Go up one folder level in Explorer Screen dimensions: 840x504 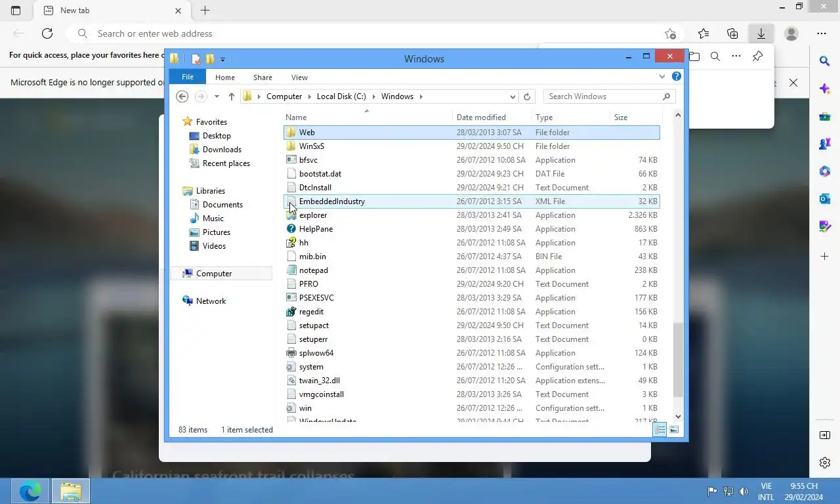[231, 96]
